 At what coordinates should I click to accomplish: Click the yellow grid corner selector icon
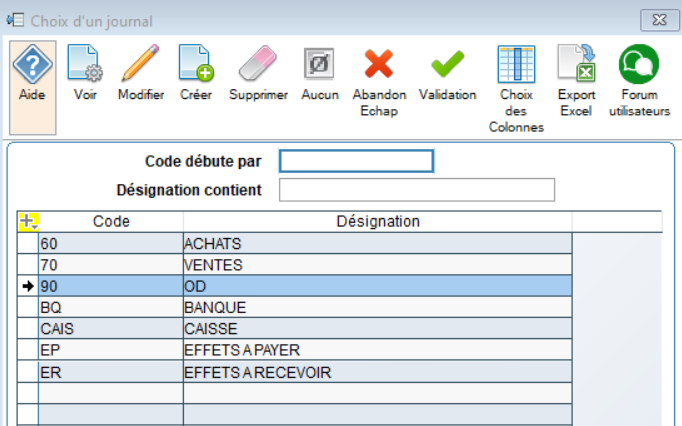tap(29, 221)
